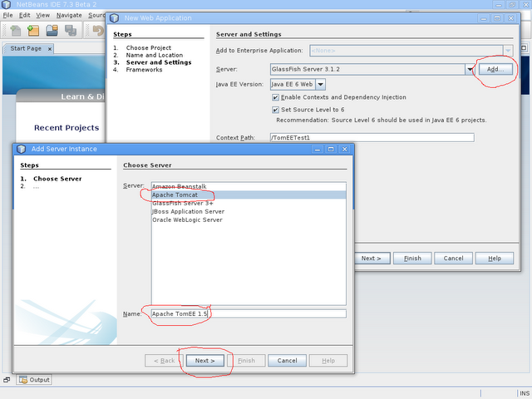
Task: Expand the Server combo box arrow
Action: 470,69
